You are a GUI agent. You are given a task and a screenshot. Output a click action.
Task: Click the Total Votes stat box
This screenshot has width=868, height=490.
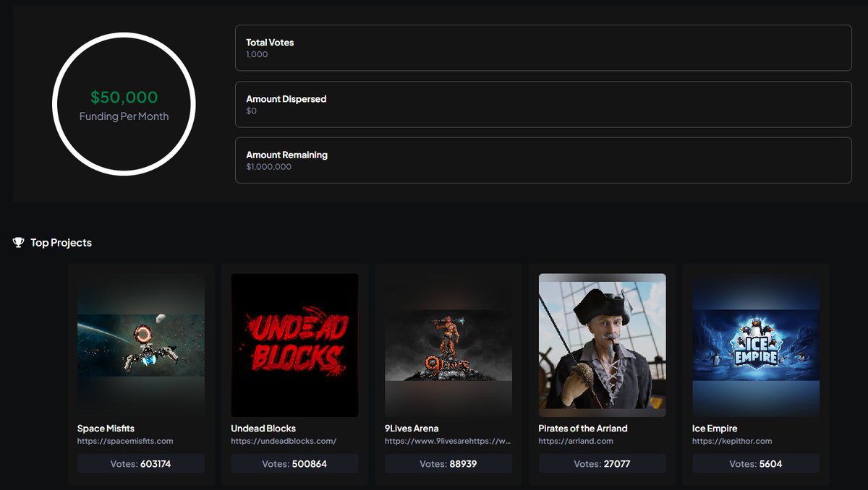pyautogui.click(x=543, y=48)
